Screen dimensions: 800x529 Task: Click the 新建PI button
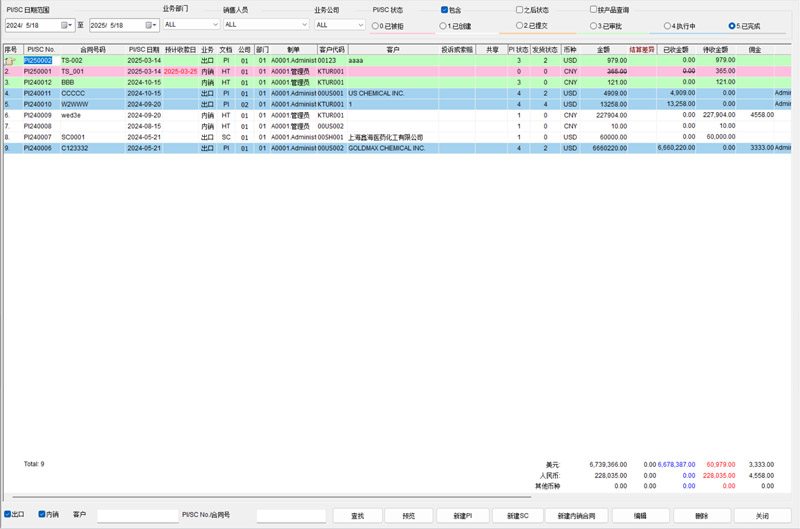[462, 516]
